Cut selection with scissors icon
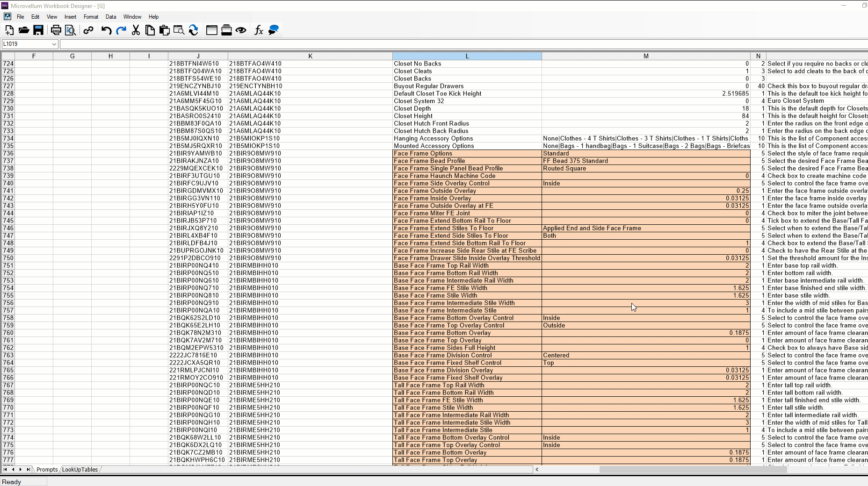The width and height of the screenshot is (868, 486). pyautogui.click(x=136, y=30)
